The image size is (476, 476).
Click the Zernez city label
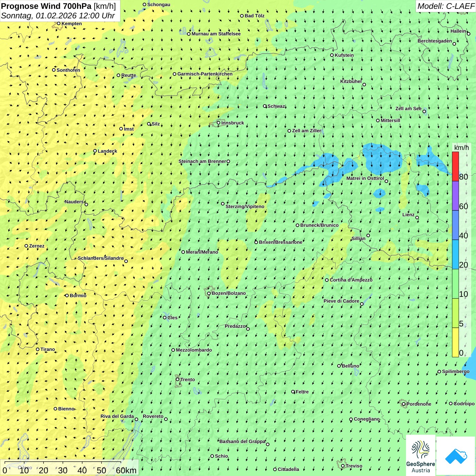click(x=37, y=246)
